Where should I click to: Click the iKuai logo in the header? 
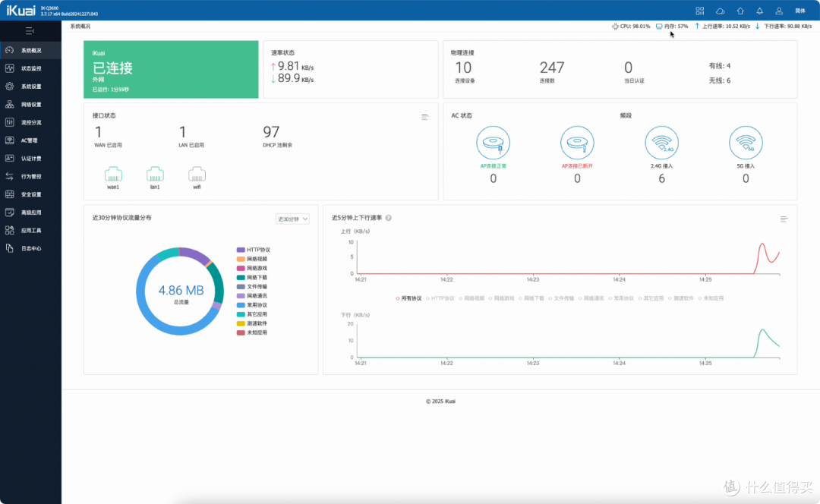coord(21,11)
